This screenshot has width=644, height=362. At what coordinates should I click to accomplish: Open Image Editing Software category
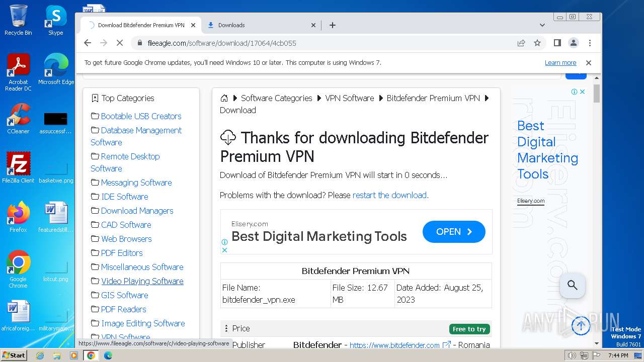143,323
